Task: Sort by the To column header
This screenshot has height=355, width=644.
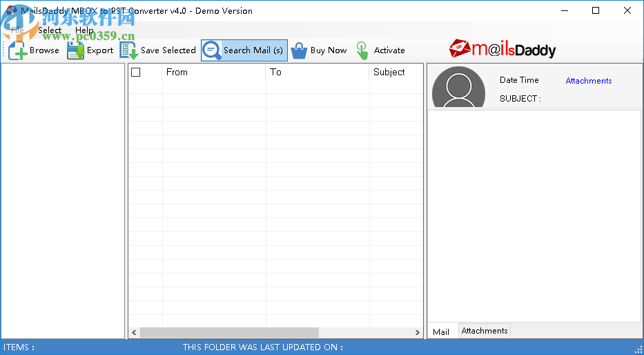Action: tap(318, 73)
